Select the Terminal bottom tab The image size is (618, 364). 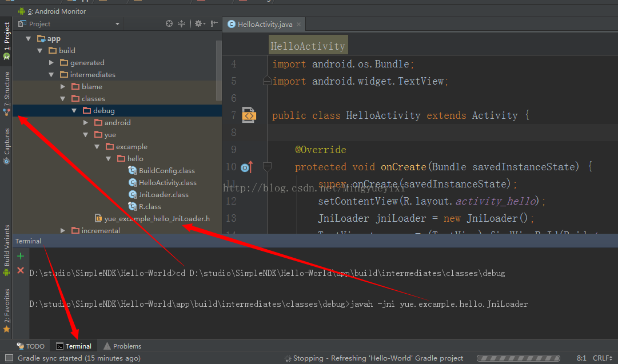(74, 346)
